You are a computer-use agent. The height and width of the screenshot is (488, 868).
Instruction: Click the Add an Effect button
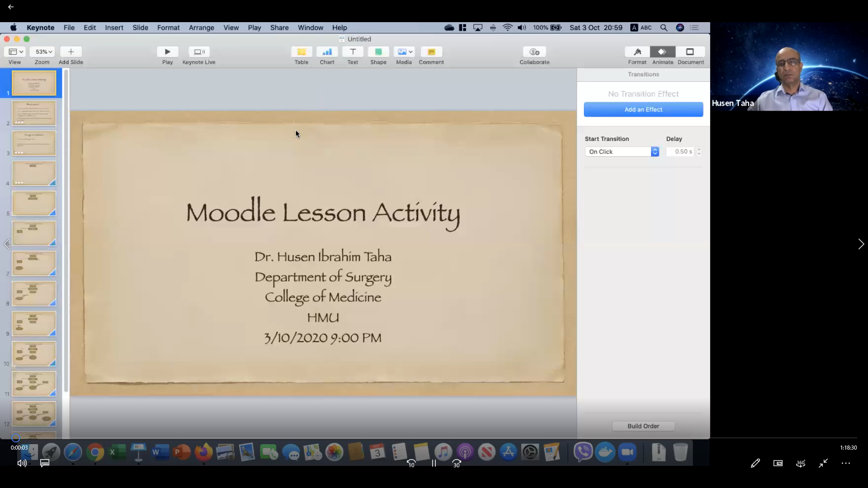coord(643,109)
